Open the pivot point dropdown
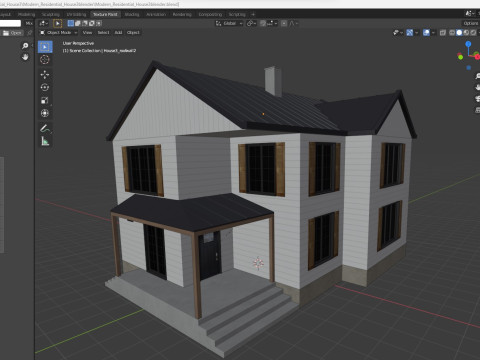480x360 pixels. tap(251, 23)
